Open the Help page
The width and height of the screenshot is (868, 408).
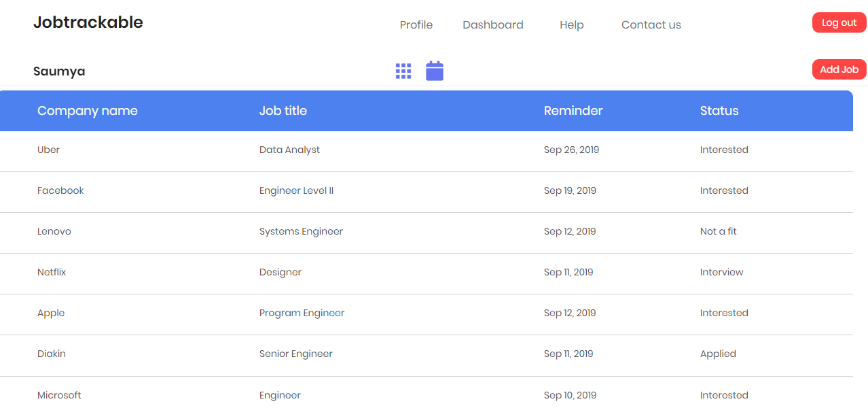point(572,25)
